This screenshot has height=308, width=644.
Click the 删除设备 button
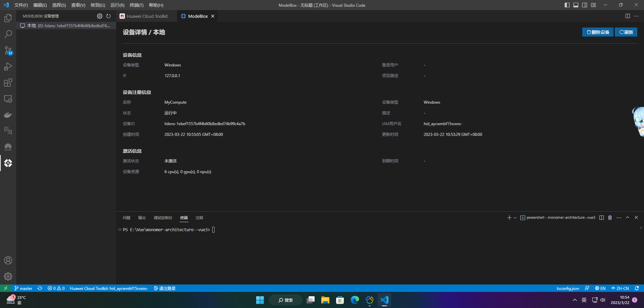pyautogui.click(x=598, y=32)
